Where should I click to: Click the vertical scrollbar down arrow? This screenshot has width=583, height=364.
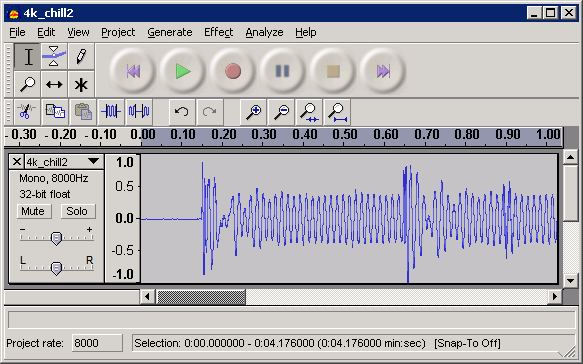570,281
